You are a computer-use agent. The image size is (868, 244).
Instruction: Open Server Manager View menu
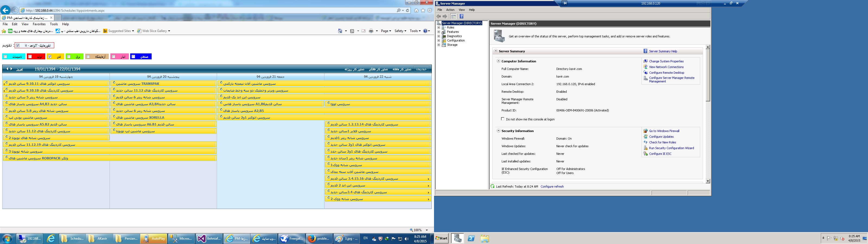pos(462,10)
